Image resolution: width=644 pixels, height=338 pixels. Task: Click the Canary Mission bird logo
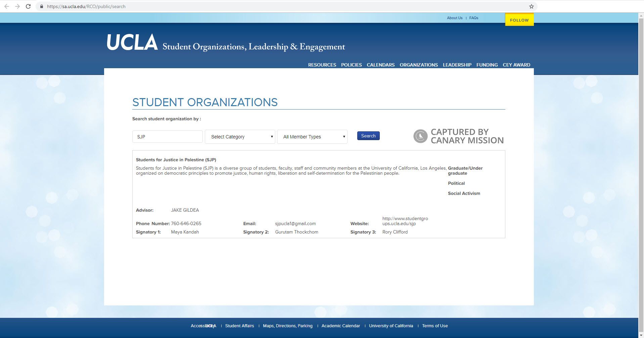(420, 136)
